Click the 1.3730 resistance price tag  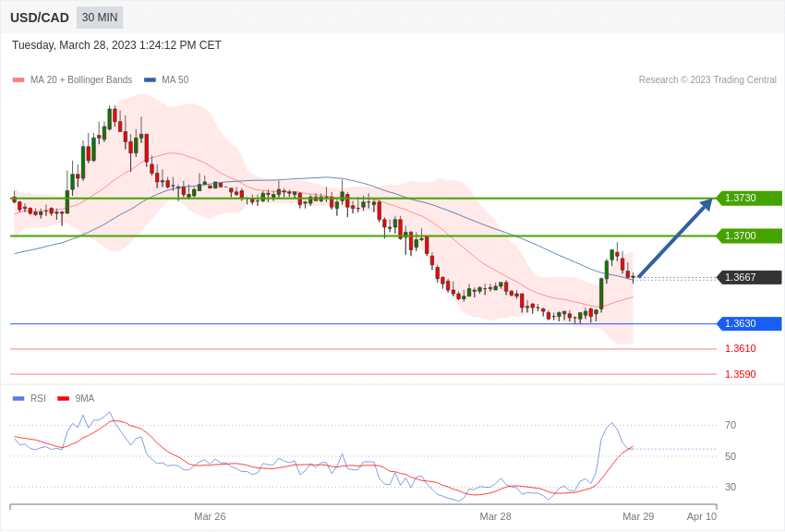pos(750,199)
